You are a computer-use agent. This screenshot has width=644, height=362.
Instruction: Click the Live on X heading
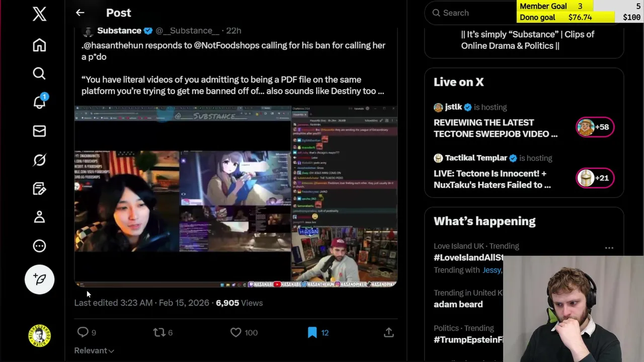[459, 82]
